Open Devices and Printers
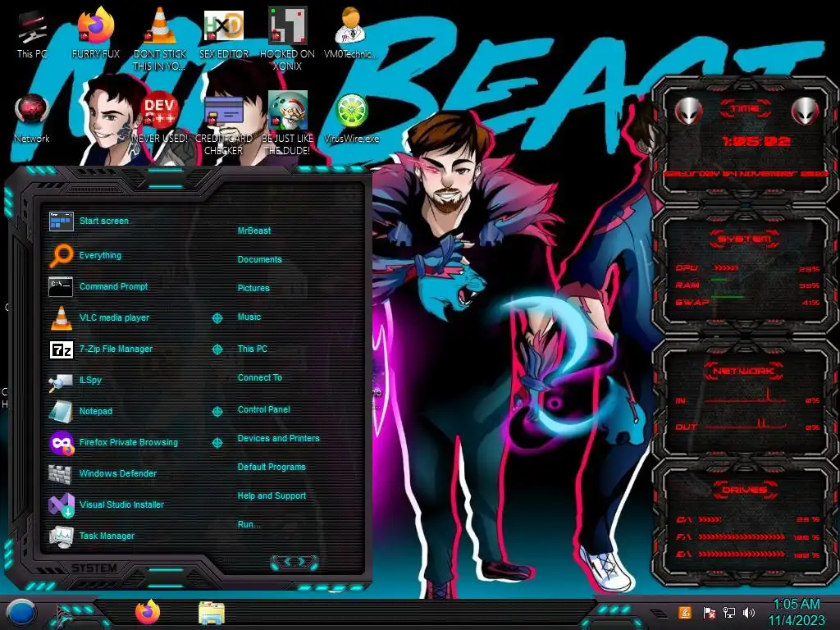 coord(278,438)
